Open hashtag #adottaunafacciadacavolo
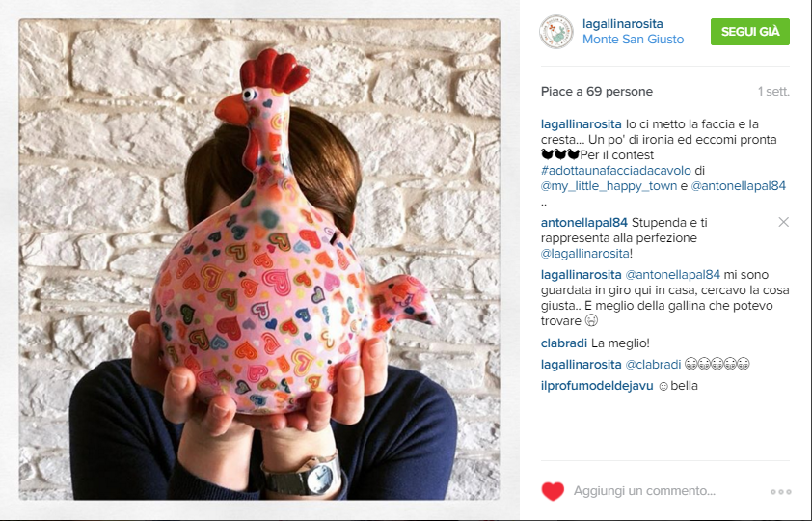This screenshot has width=812, height=521. (615, 171)
